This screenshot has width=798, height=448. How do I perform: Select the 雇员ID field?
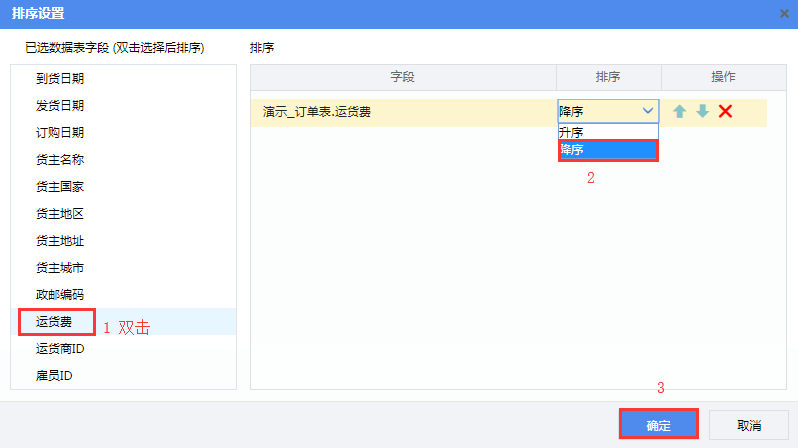point(55,376)
